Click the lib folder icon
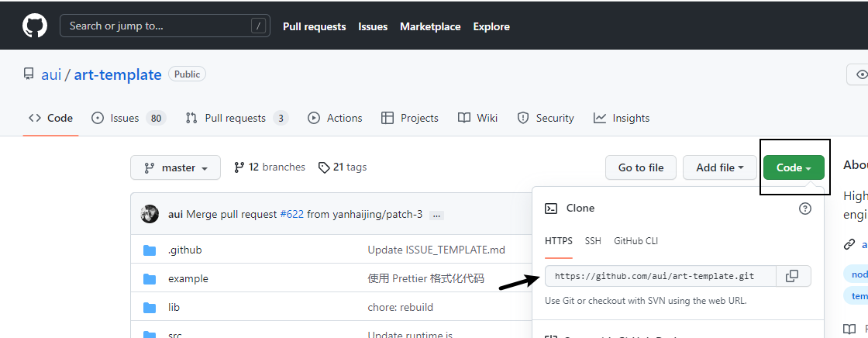Screen dimensions: 868x338 pos(150,308)
